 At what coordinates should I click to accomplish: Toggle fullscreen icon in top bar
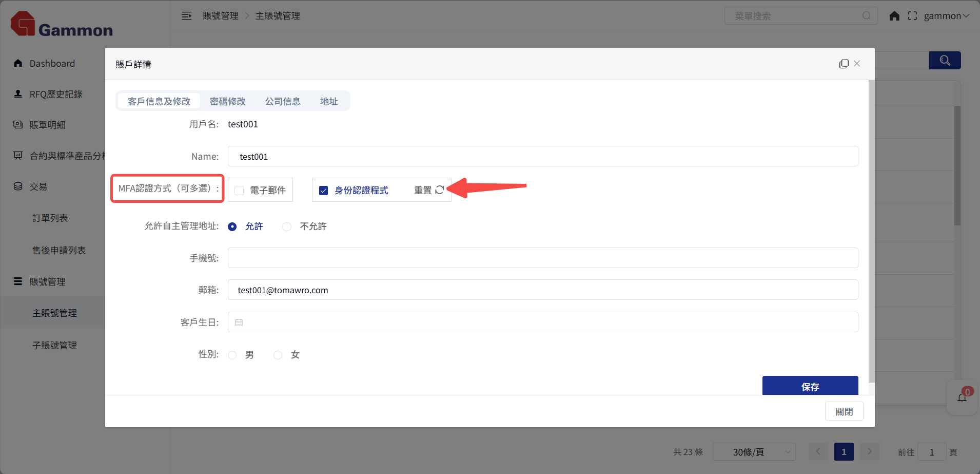(x=912, y=16)
